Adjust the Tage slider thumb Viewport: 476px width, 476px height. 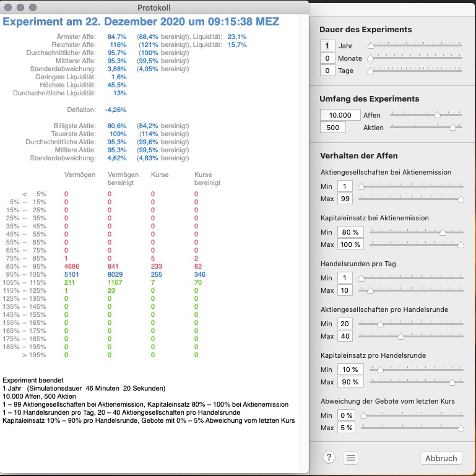(370, 71)
